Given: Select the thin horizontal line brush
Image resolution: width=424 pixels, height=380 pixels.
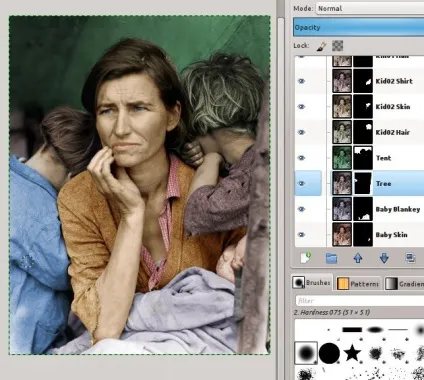Looking at the screenshot, I should click(x=398, y=330).
